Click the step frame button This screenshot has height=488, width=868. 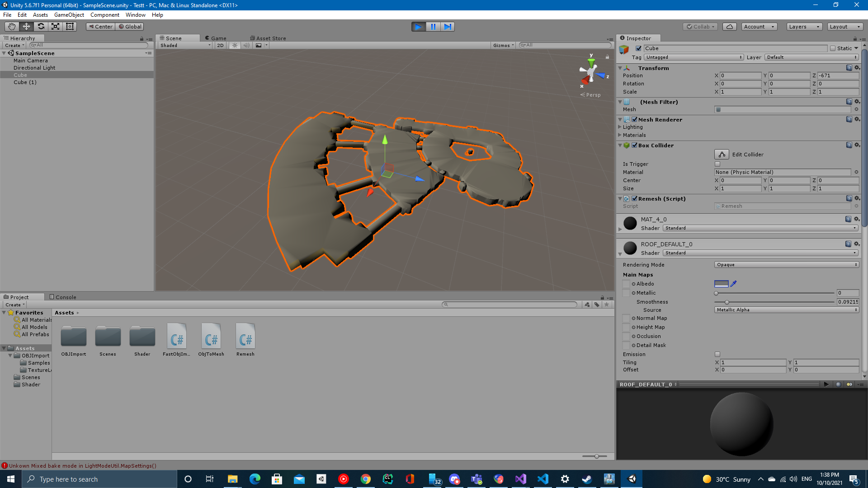click(448, 27)
